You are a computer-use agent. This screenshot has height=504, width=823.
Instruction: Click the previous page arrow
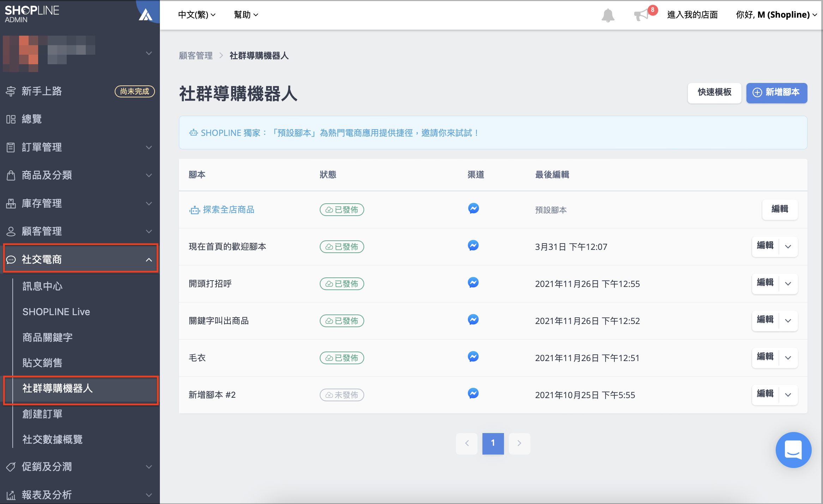pyautogui.click(x=467, y=443)
